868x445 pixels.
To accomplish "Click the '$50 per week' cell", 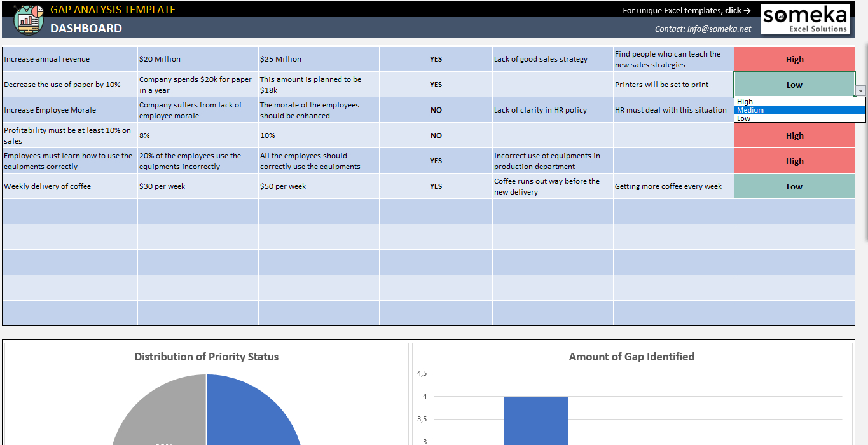I will click(x=319, y=186).
